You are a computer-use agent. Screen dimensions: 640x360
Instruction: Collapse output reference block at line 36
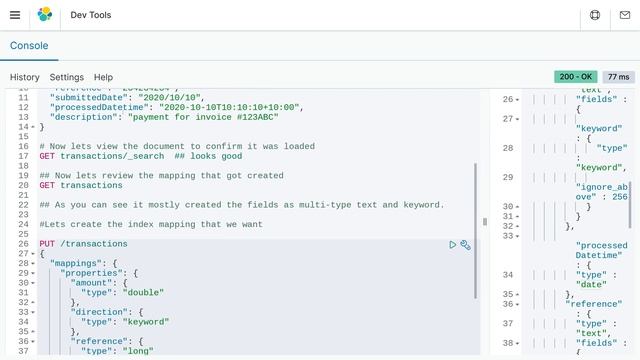coord(517,304)
